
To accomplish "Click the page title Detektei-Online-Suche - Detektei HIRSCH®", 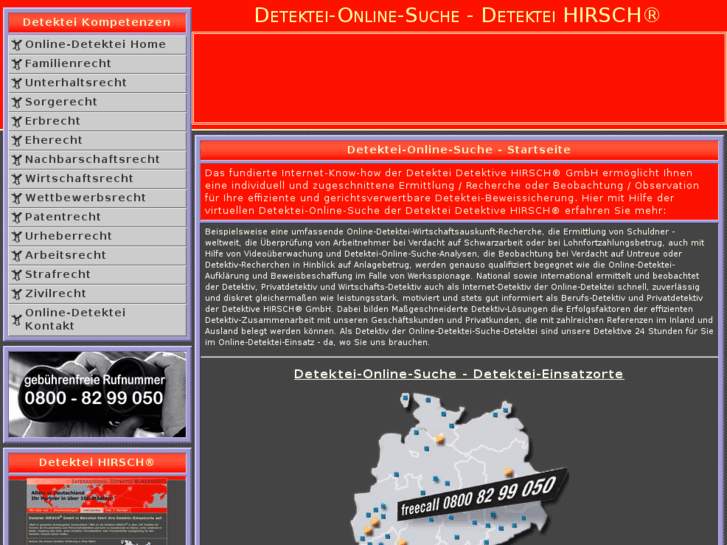I will click(457, 15).
